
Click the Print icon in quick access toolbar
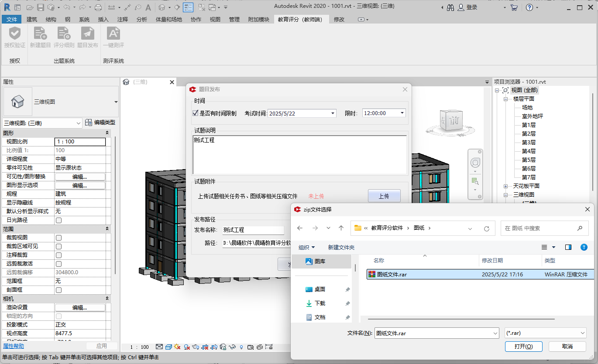click(98, 7)
